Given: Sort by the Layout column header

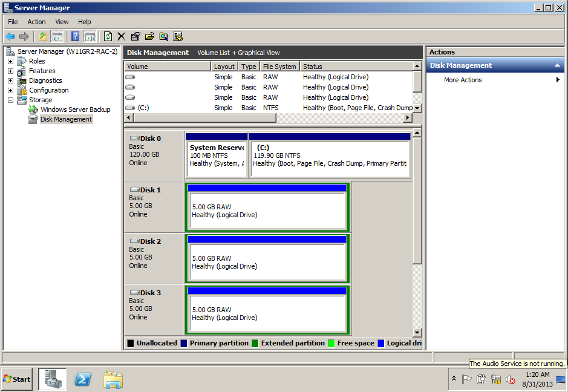Looking at the screenshot, I should [x=224, y=67].
